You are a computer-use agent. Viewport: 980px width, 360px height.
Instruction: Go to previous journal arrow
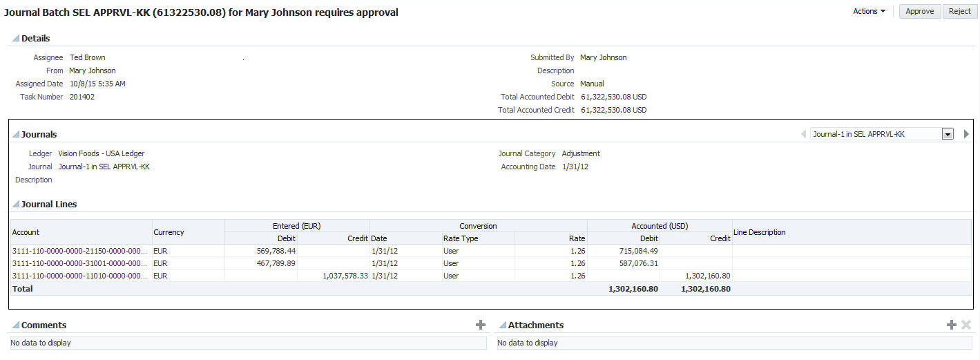point(803,134)
